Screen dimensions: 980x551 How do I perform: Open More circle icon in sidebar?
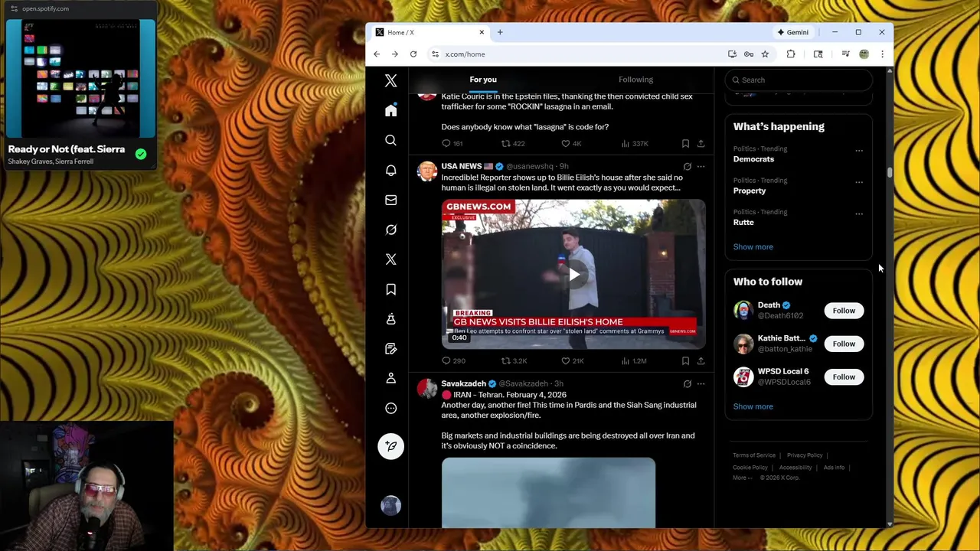pyautogui.click(x=390, y=408)
